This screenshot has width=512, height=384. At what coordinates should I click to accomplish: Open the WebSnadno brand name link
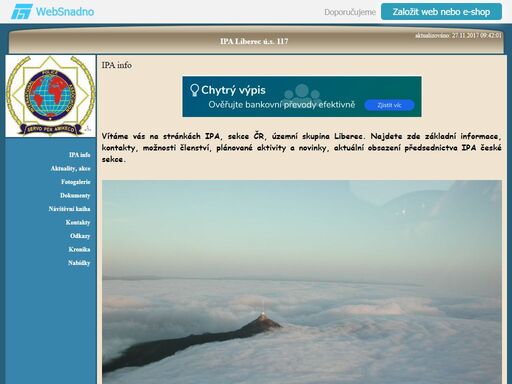point(65,12)
